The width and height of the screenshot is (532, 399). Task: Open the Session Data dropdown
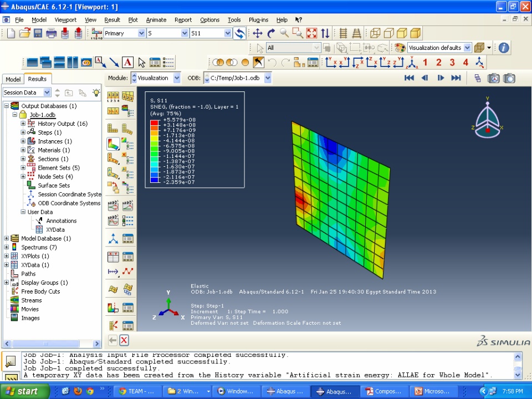click(47, 93)
